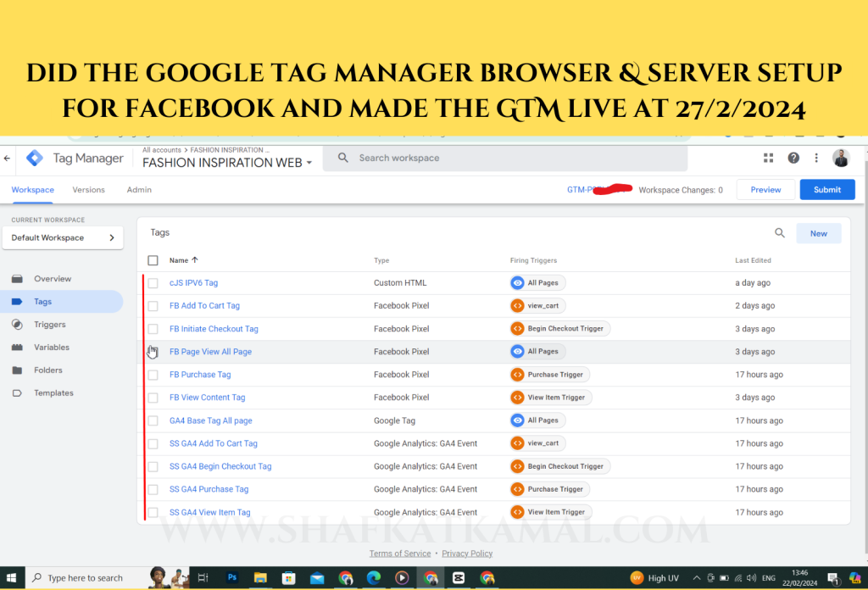Click the back arrow beside Tag Manager logo
Screen dimensions: 868x590
click(7, 159)
